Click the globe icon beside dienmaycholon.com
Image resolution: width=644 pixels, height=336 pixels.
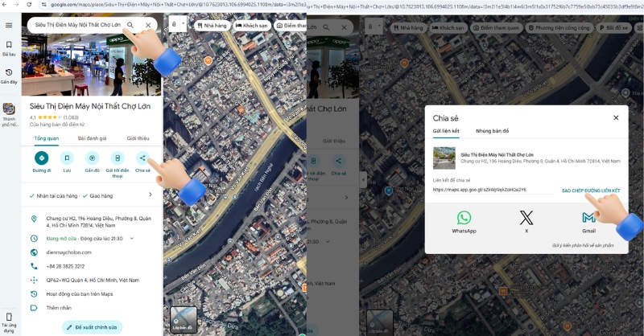click(x=34, y=252)
